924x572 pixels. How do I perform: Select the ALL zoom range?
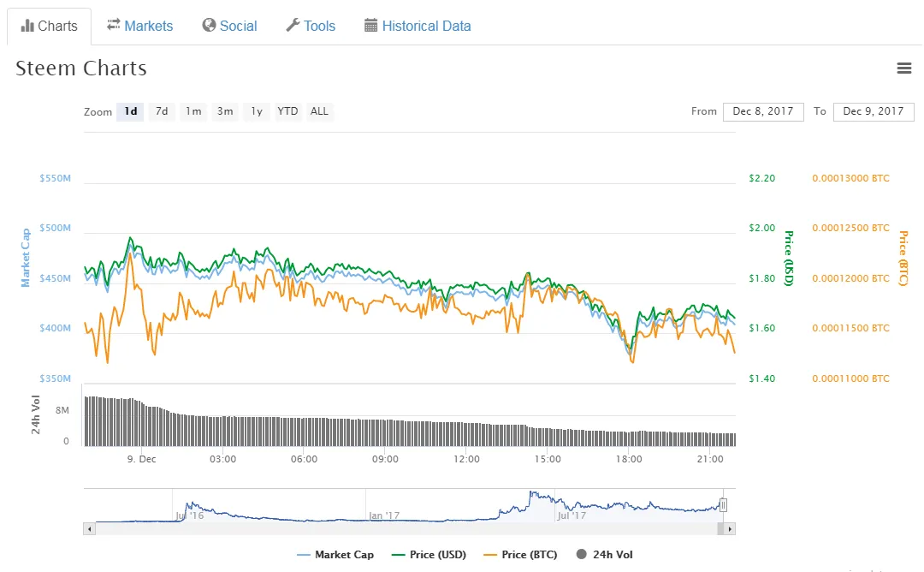(319, 111)
